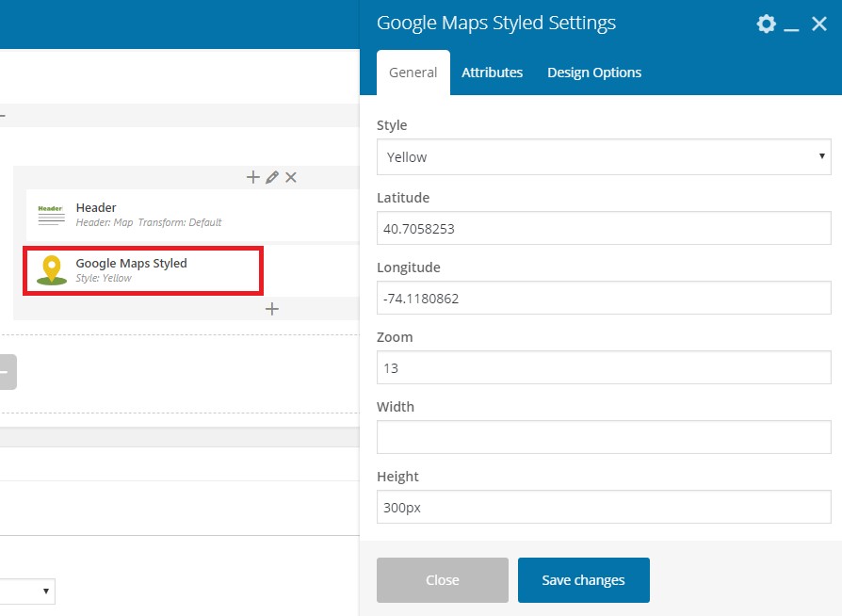Edit column with pencil icon
The image size is (842, 616).
coord(272,177)
